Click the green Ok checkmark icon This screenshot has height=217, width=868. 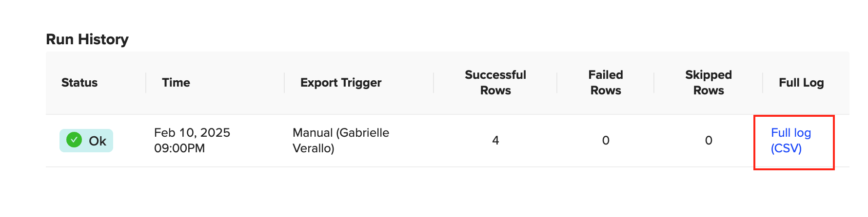(74, 140)
